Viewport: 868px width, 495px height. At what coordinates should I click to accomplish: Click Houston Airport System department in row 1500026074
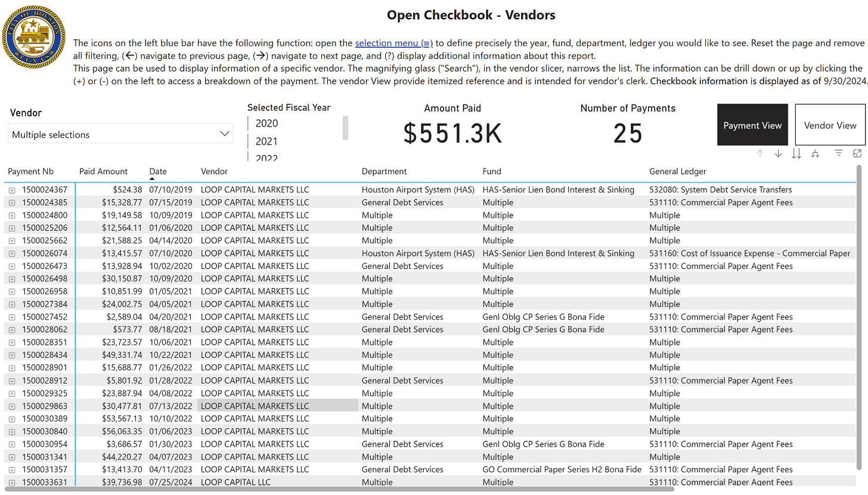[x=418, y=253]
